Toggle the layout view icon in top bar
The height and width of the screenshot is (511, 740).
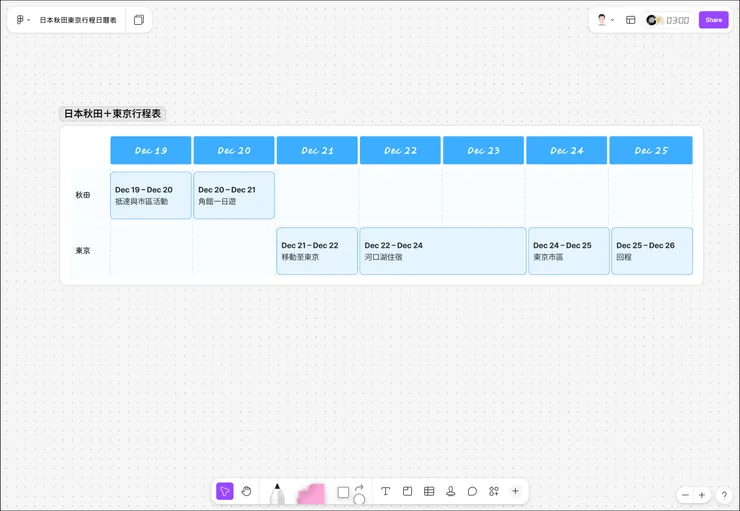[x=631, y=20]
